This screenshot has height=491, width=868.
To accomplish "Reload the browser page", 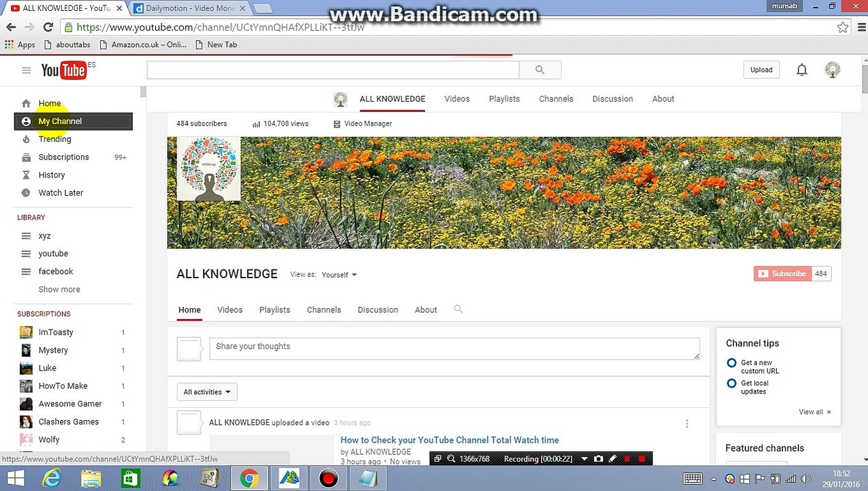I will 48,27.
